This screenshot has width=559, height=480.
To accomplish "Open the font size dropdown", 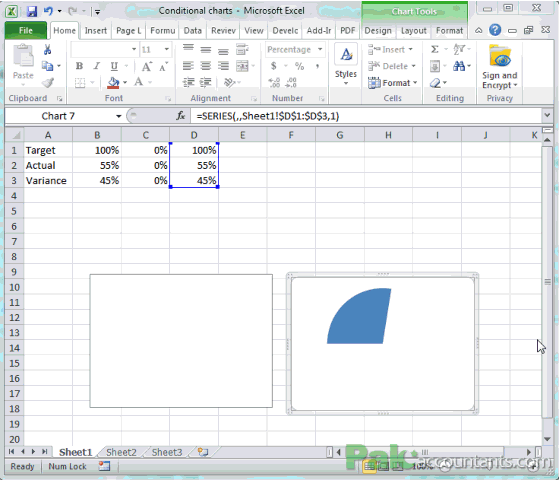I will click(x=166, y=49).
